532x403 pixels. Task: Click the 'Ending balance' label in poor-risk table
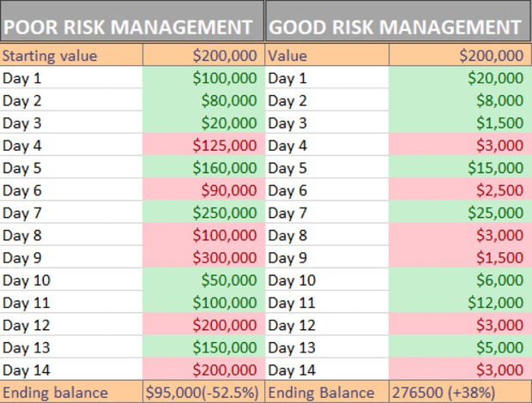(x=71, y=392)
